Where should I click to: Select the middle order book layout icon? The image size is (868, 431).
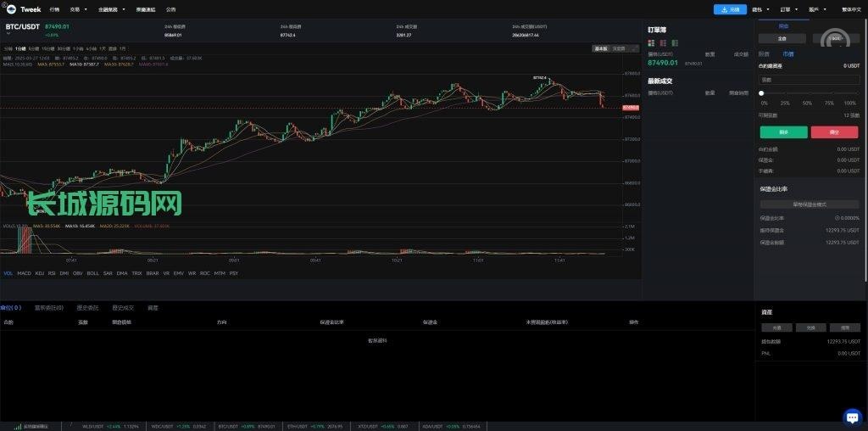663,42
